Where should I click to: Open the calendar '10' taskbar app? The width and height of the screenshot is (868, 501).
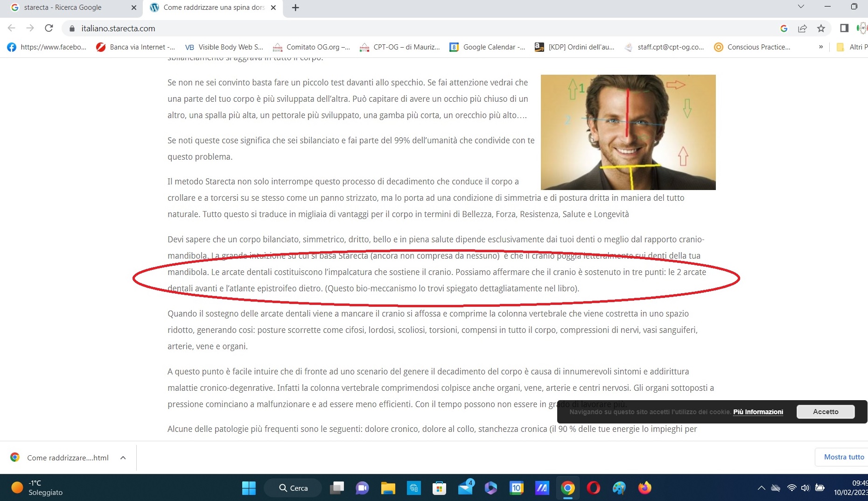coord(517,488)
